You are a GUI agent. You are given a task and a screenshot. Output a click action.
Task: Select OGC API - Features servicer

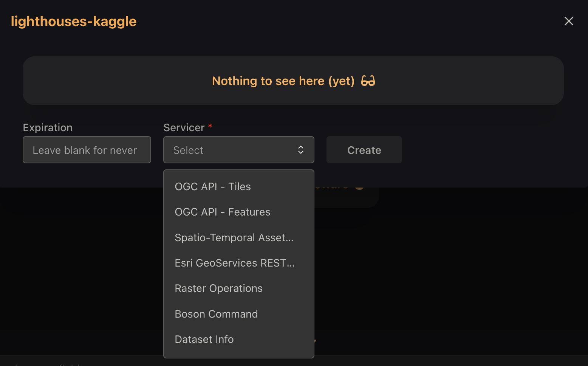tap(239, 212)
